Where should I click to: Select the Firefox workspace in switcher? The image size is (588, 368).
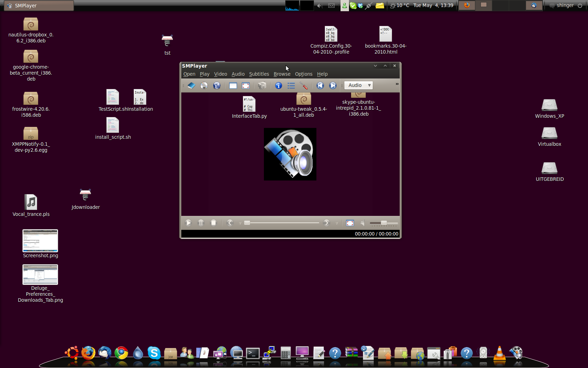[x=467, y=5]
